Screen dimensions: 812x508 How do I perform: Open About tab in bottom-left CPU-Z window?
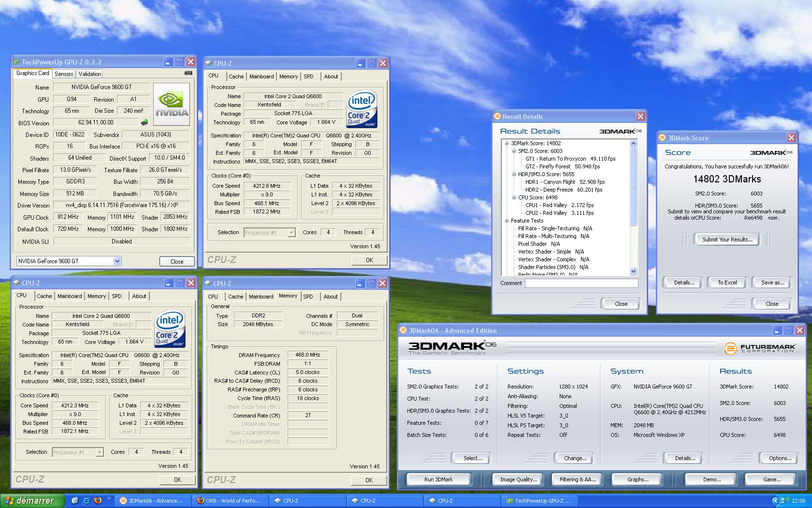[139, 296]
